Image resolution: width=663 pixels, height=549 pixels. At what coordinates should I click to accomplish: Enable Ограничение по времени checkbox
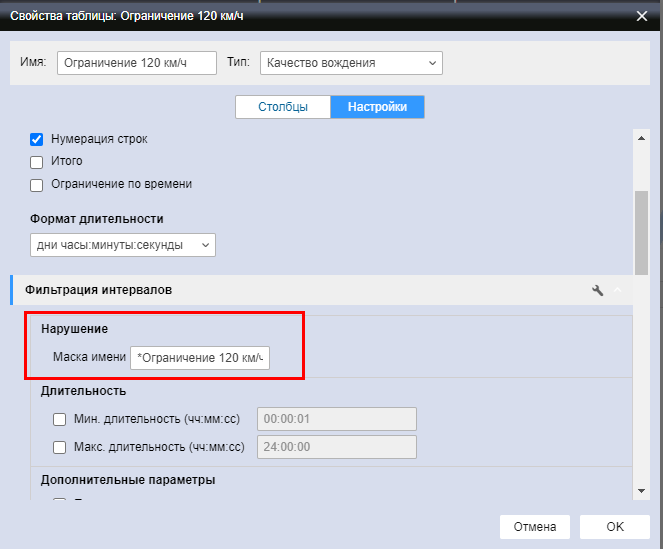pos(37,184)
